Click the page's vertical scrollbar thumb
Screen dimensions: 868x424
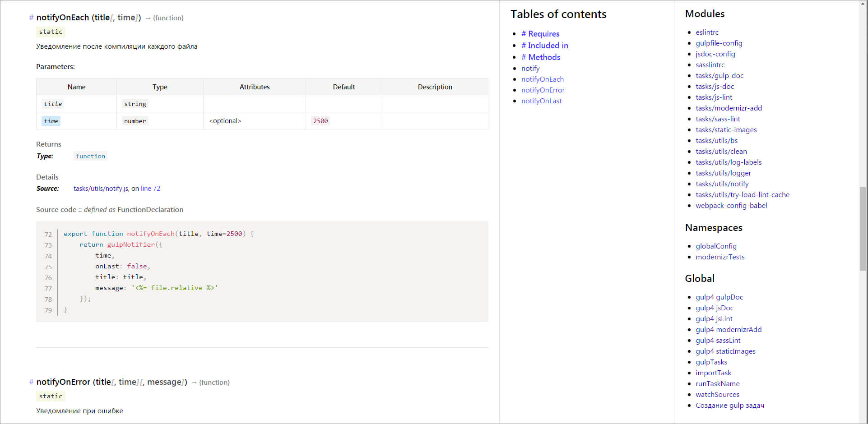(863, 228)
